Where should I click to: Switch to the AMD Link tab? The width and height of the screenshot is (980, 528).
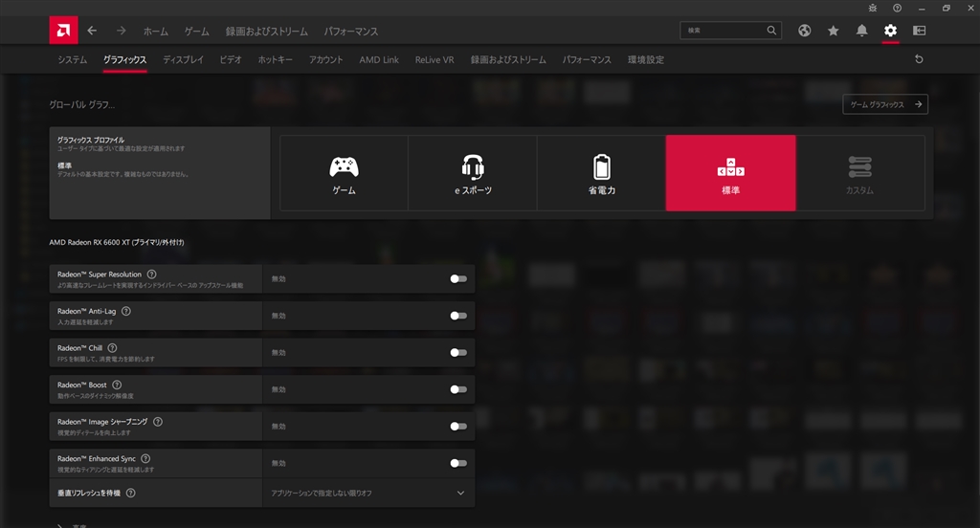[379, 59]
